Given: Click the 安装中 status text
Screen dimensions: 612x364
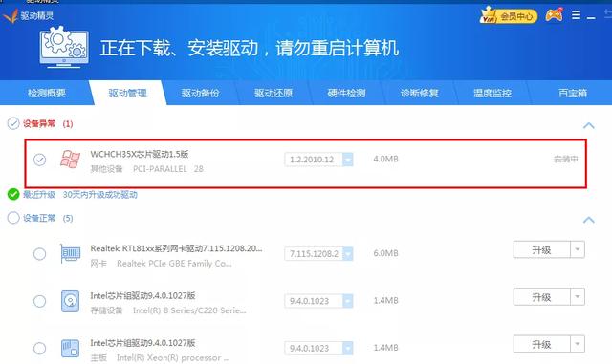Looking at the screenshot, I should pos(565,159).
